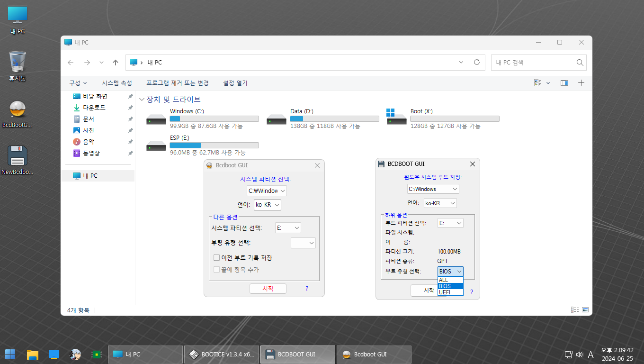Open File Explorer from the taskbar

click(32, 354)
